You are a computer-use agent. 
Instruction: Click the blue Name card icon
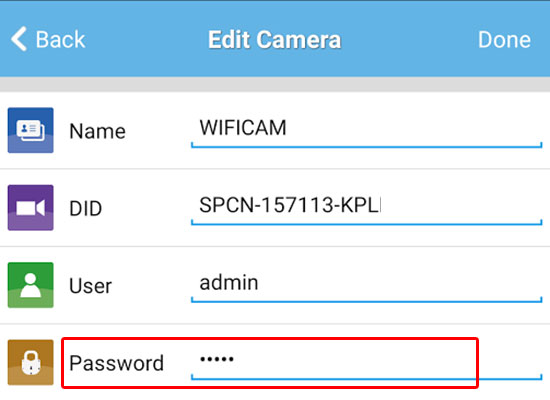(31, 130)
